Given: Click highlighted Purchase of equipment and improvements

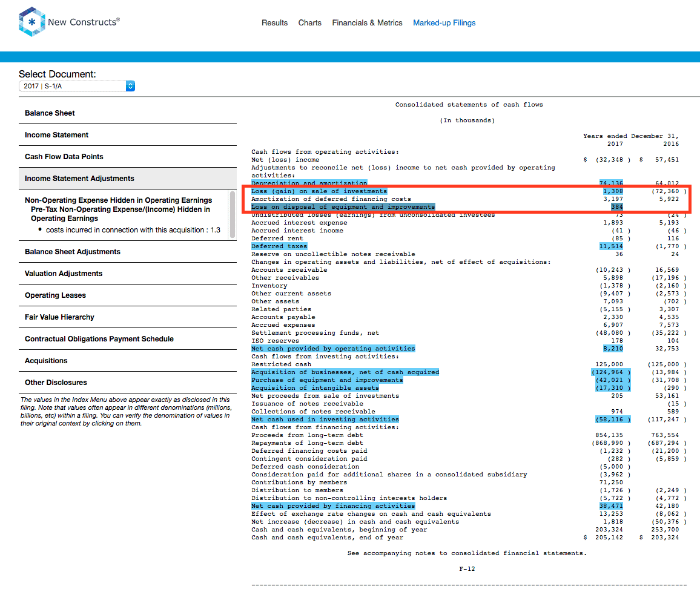Looking at the screenshot, I should (327, 380).
